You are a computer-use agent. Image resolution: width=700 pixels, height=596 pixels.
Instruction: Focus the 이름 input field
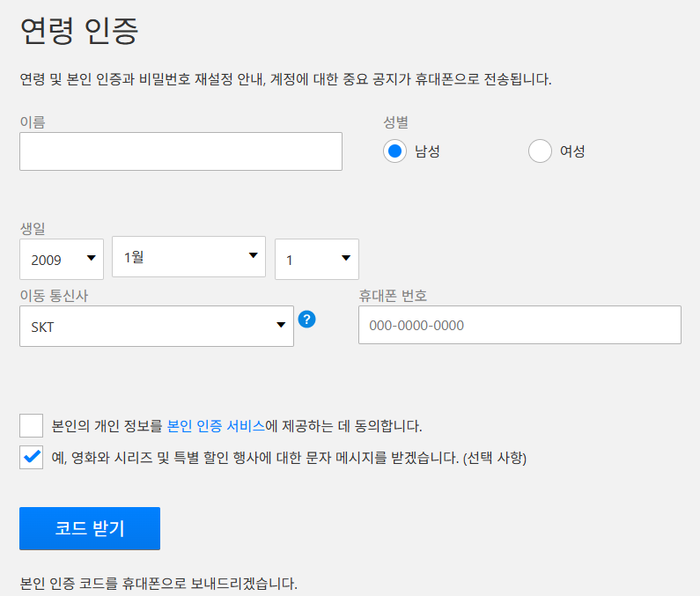(181, 151)
